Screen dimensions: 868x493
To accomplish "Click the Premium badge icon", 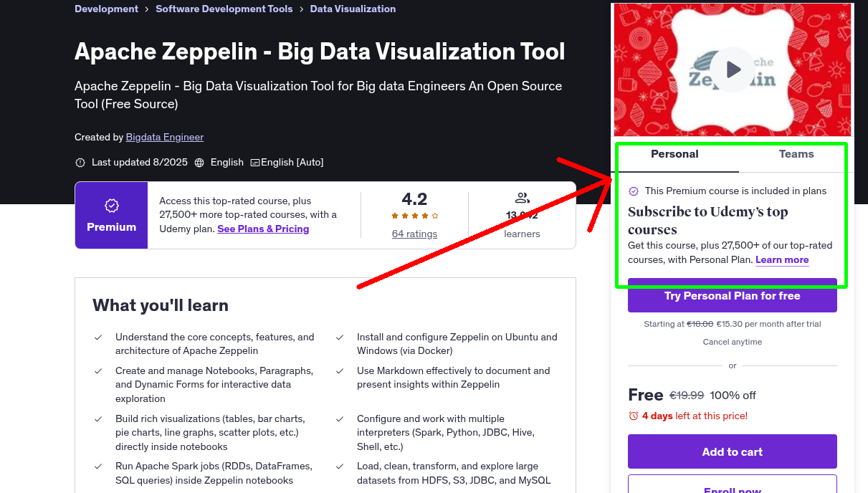I will [x=112, y=206].
